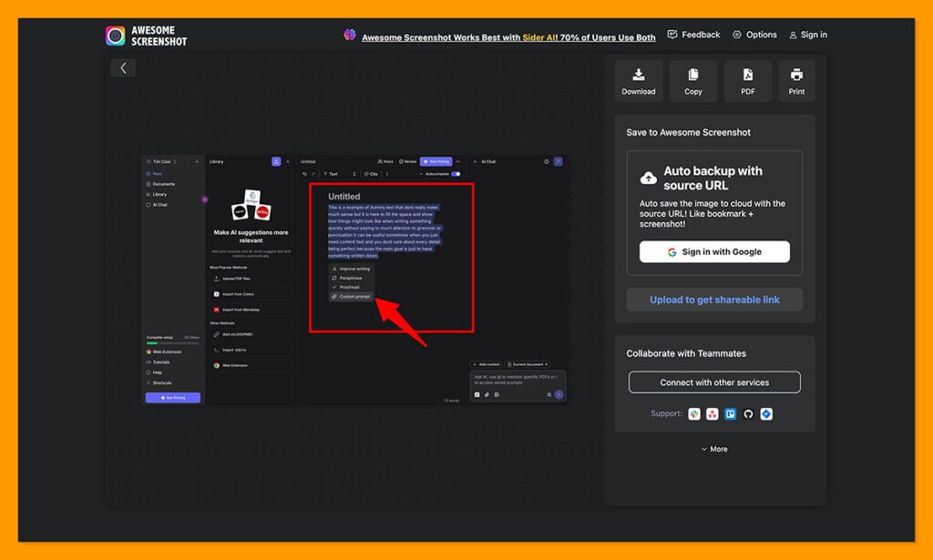Click the Awesome Screenshot logo
This screenshot has height=560, width=933.
(x=146, y=36)
